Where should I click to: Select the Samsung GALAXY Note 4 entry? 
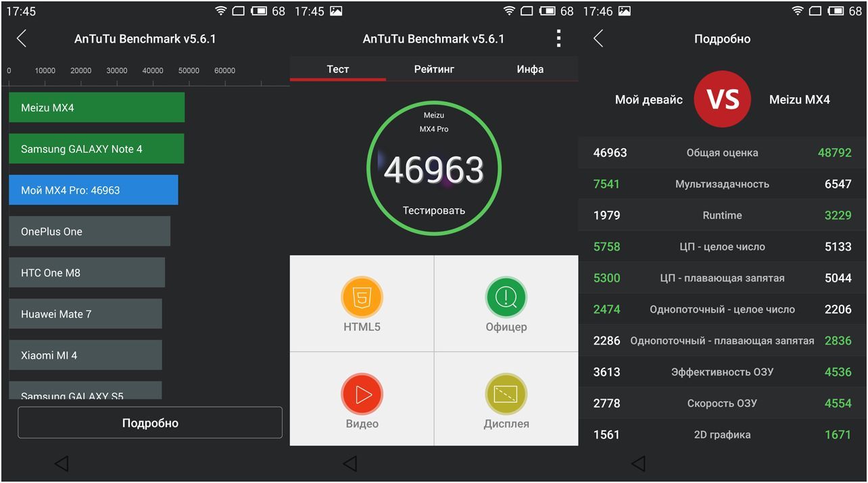96,148
